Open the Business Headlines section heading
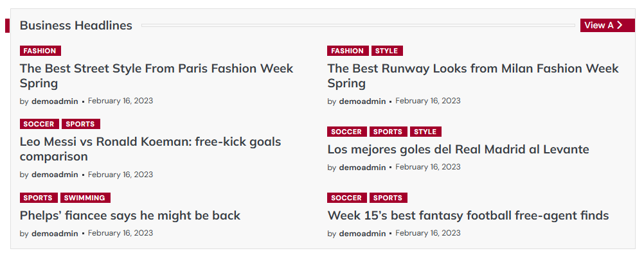This screenshot has width=644, height=260. (x=76, y=26)
